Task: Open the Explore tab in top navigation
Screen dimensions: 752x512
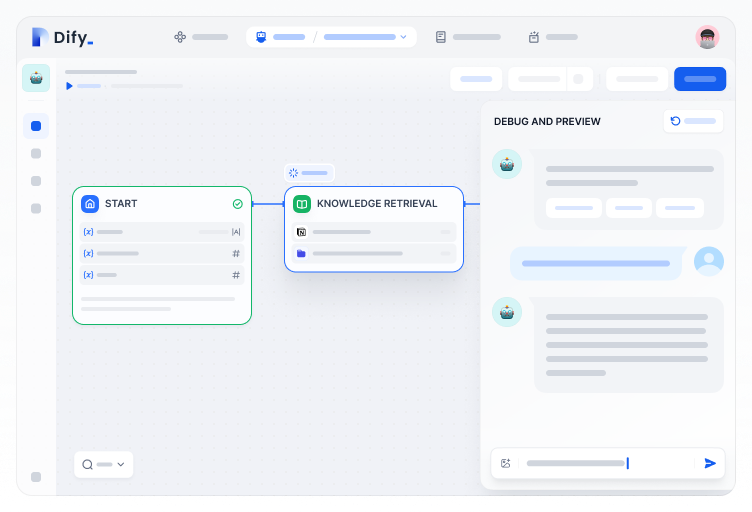Action: pos(200,37)
